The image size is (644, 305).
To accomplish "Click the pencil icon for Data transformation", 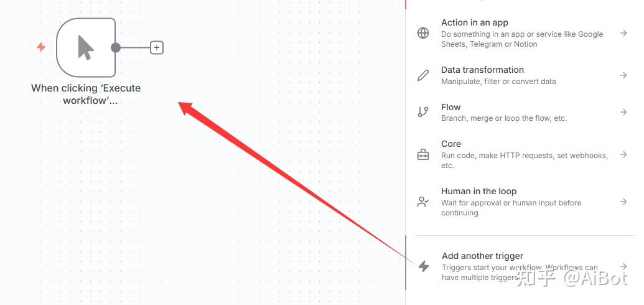I will tap(423, 75).
